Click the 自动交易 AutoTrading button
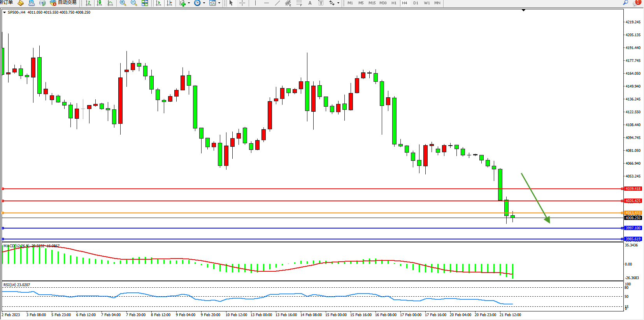Image resolution: width=644 pixels, height=320 pixels. 63,3
